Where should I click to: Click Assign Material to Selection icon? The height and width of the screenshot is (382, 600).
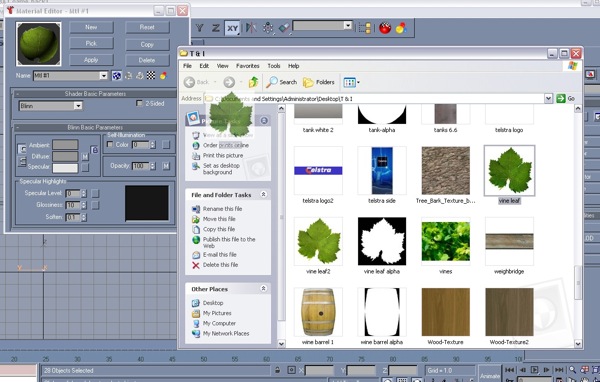(x=140, y=76)
